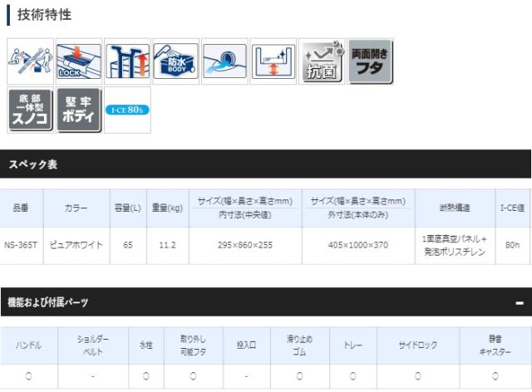
Task: Click the inner size 295×860×255 cell
Action: click(245, 245)
